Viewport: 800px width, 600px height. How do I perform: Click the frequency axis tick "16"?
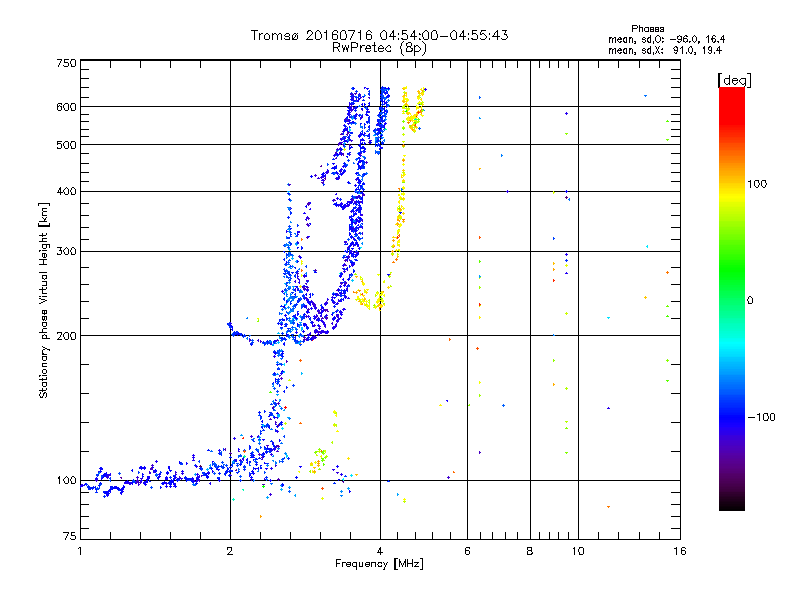[680, 551]
